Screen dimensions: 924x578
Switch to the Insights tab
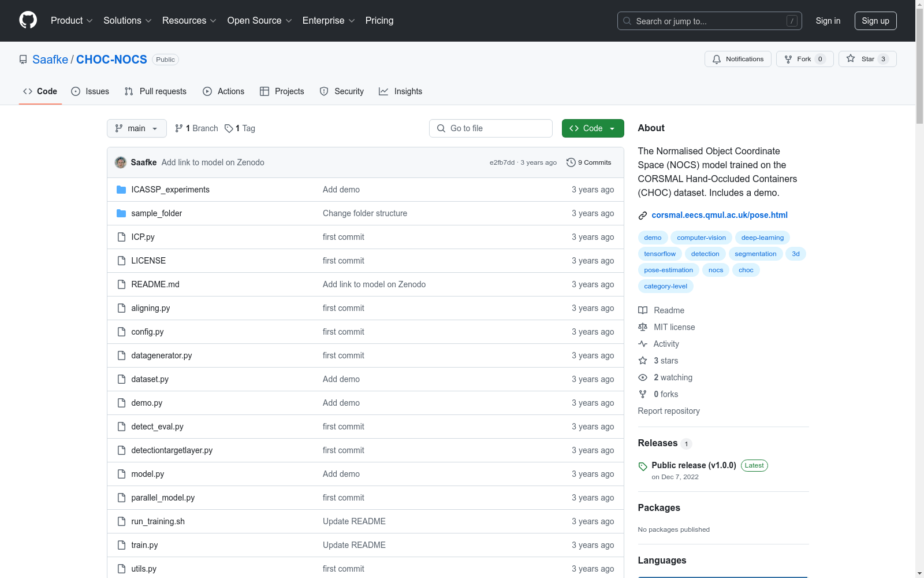401,91
